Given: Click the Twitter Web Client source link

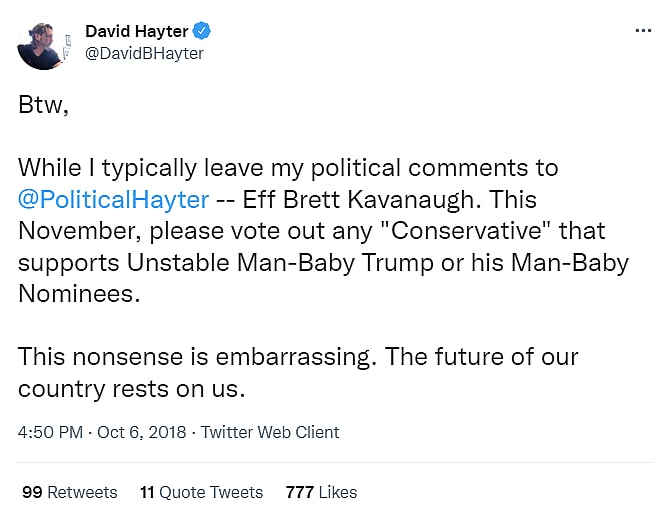Looking at the screenshot, I should (270, 432).
